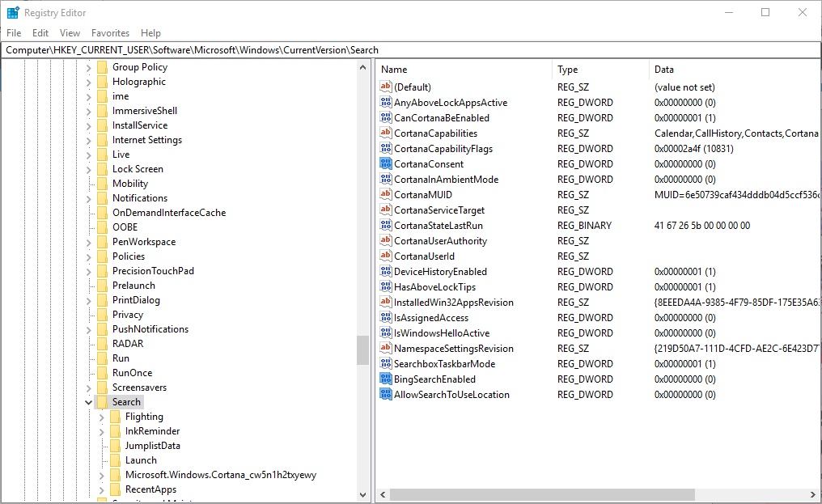This screenshot has height=504, width=822.
Task: Click the tree pane scroll down arrow
Action: click(x=362, y=494)
